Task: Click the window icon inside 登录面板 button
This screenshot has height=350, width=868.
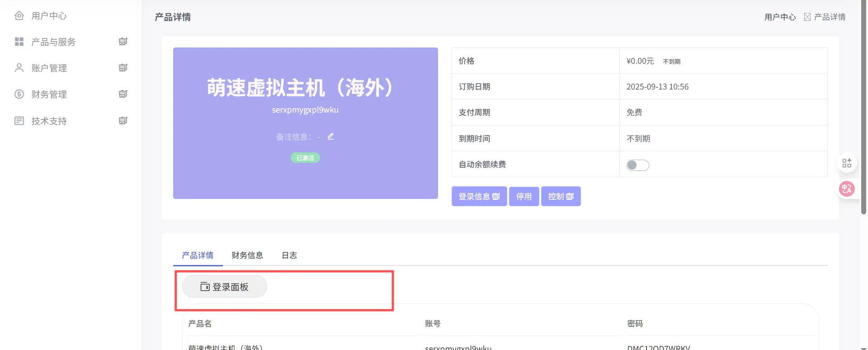Action: pyautogui.click(x=205, y=287)
